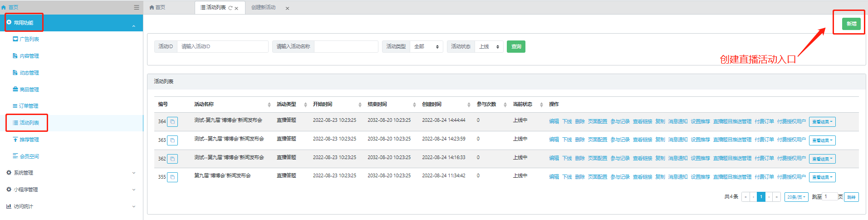This screenshot has height=220, width=868.
Task: Sort by the 开始时间 column sort icon
Action: tap(360, 105)
